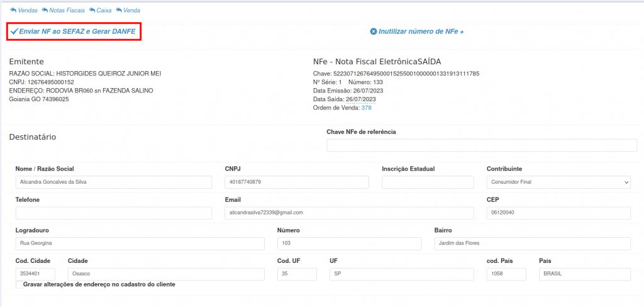Viewport: 644px width, 307px height.
Task: Enable Gravar alterações de endereço checkbox
Action: coord(18,285)
